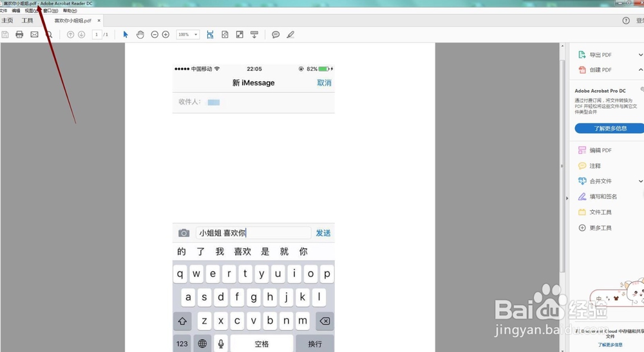Go to next page arrow
Viewport: 644px width, 352px height.
tap(82, 35)
